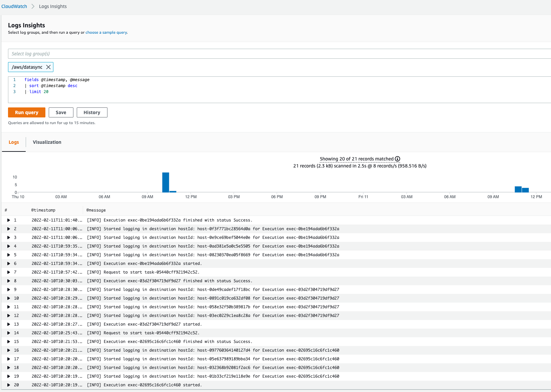Expand record 8 finished-with-Success entry
Viewport: 551px width, 392px height.
click(x=9, y=281)
